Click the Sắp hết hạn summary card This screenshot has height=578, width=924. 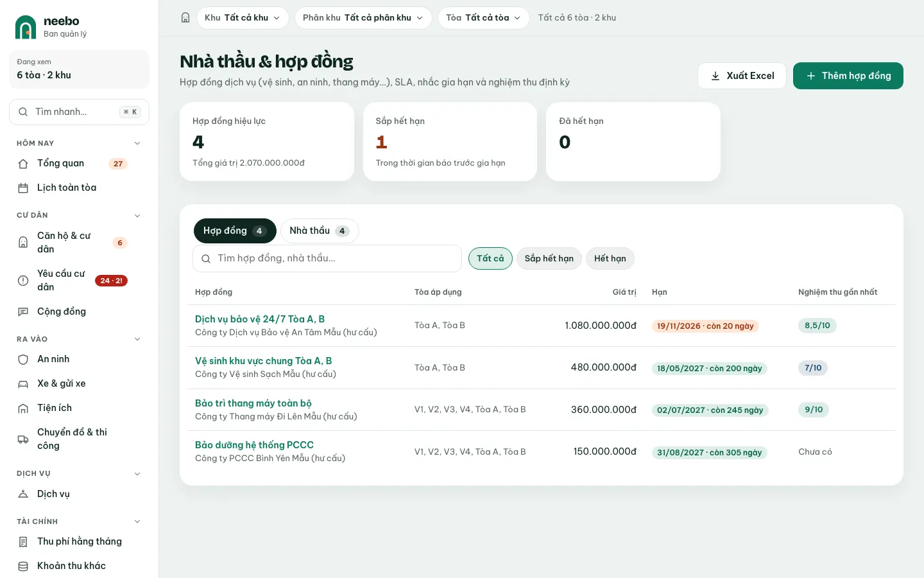450,141
